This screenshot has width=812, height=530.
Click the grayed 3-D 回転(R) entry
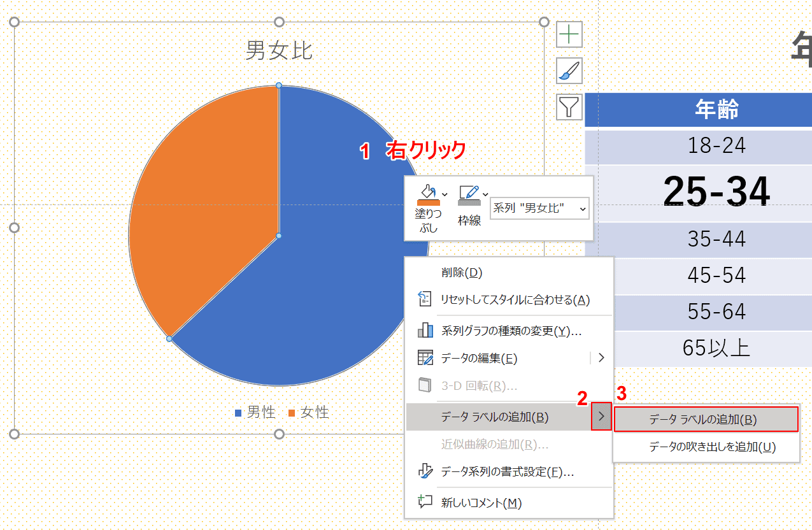(509, 386)
